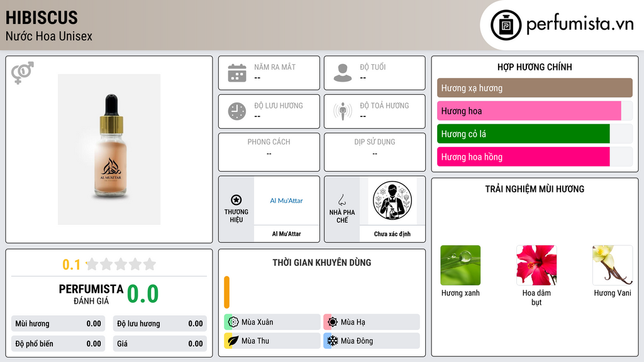Screen dimensions: 644x362
Task: Click the calendar icon for Năm ra mắt
Action: tap(237, 73)
